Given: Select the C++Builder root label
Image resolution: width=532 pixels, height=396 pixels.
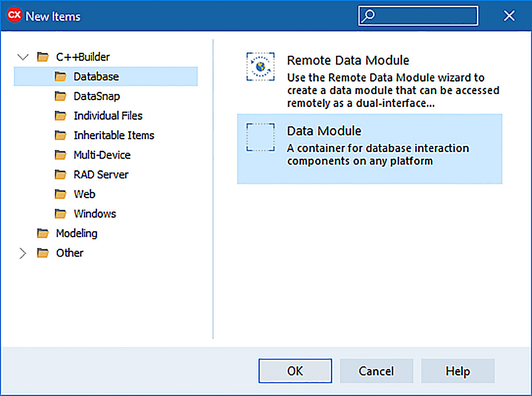Looking at the screenshot, I should tap(83, 57).
